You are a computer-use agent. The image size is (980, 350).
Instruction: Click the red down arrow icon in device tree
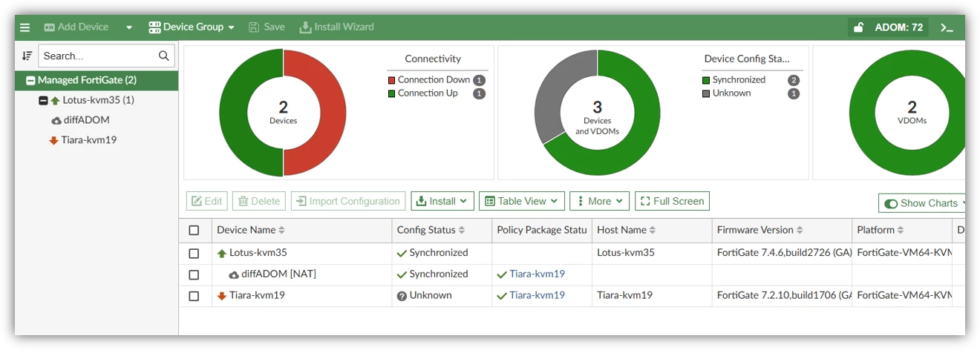[53, 140]
